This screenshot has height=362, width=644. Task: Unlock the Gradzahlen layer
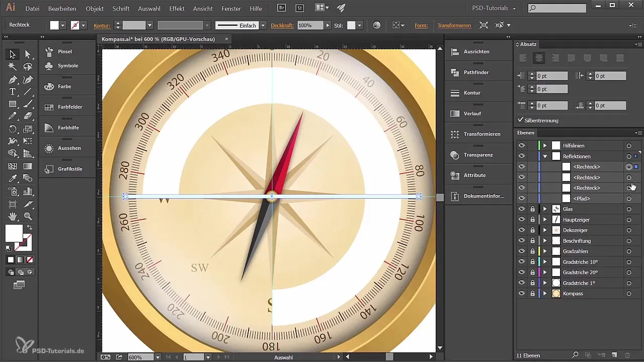[532, 251]
